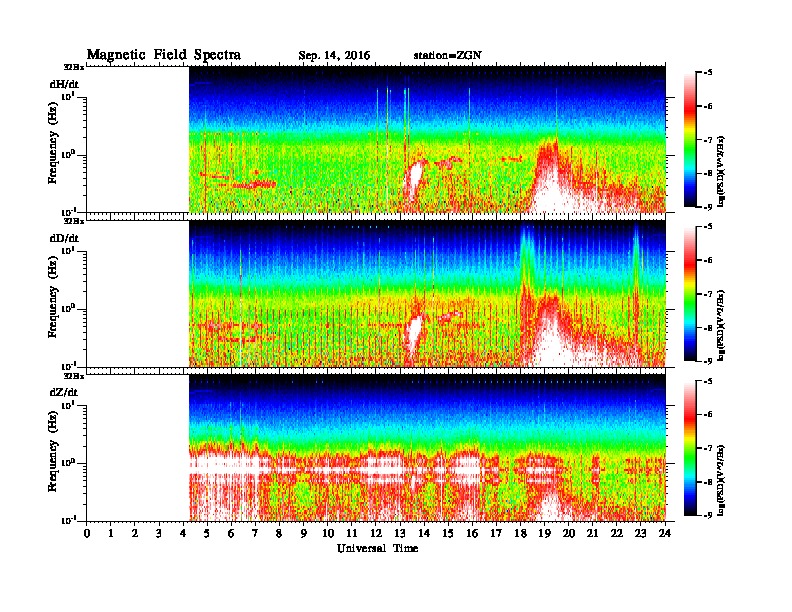Click the dD/dt spectrogram plot area

(x=427, y=293)
